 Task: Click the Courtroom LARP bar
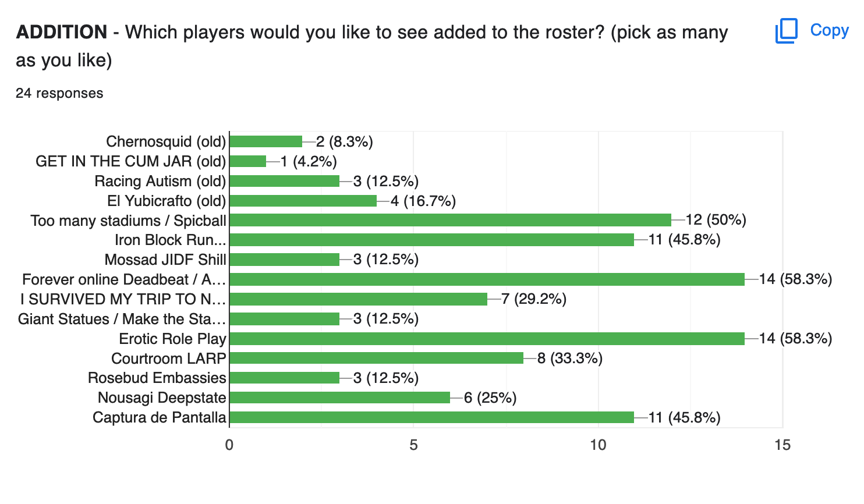click(x=377, y=358)
